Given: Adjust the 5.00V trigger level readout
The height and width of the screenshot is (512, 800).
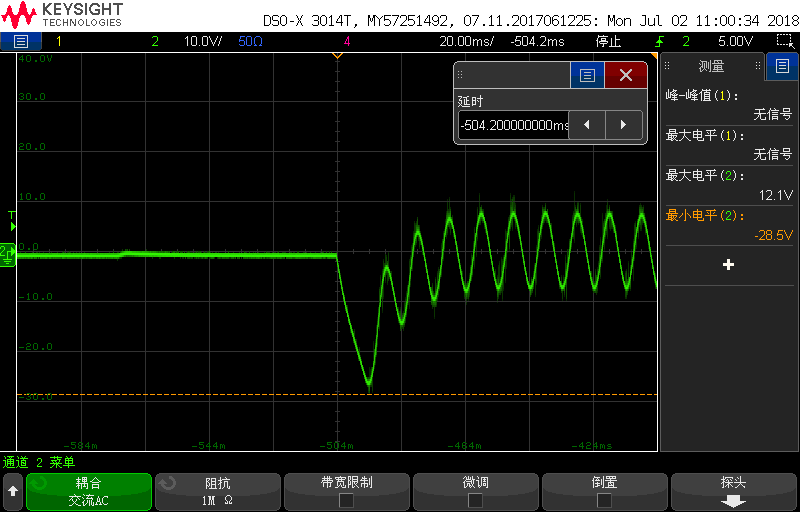Looking at the screenshot, I should (x=735, y=41).
